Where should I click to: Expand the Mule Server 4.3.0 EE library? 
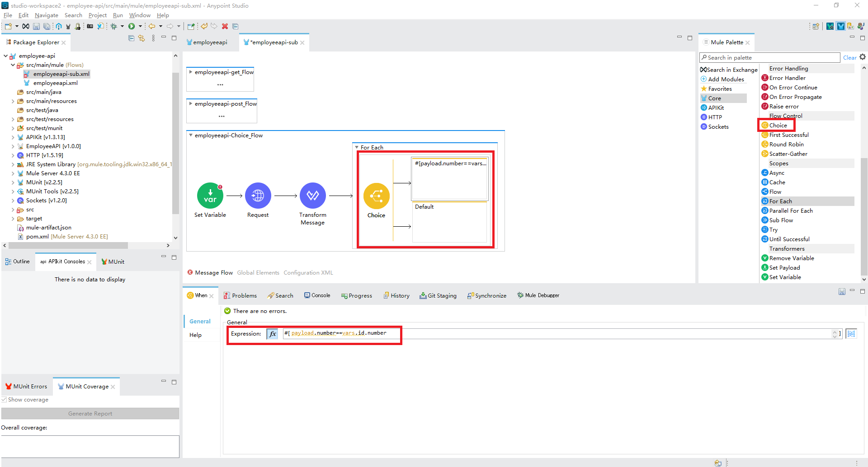point(13,173)
